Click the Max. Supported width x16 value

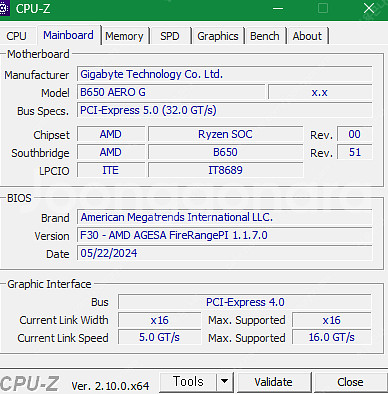pos(332,320)
